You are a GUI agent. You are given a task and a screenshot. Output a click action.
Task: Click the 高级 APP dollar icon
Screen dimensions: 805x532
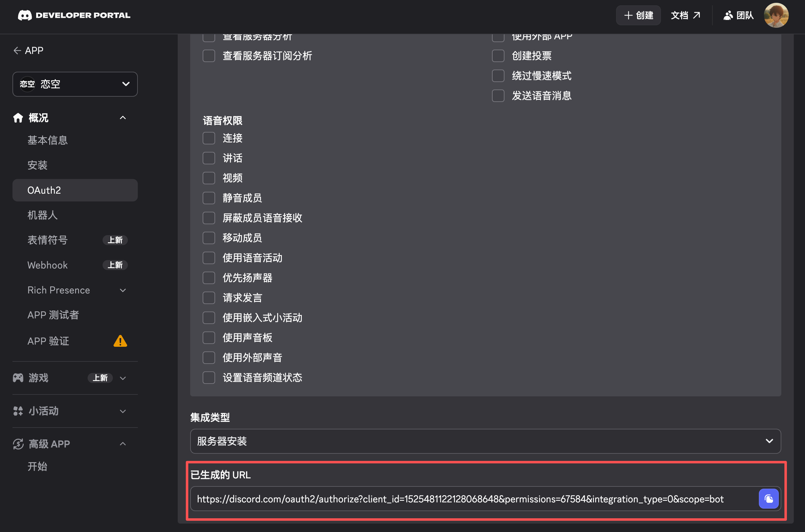tap(18, 444)
